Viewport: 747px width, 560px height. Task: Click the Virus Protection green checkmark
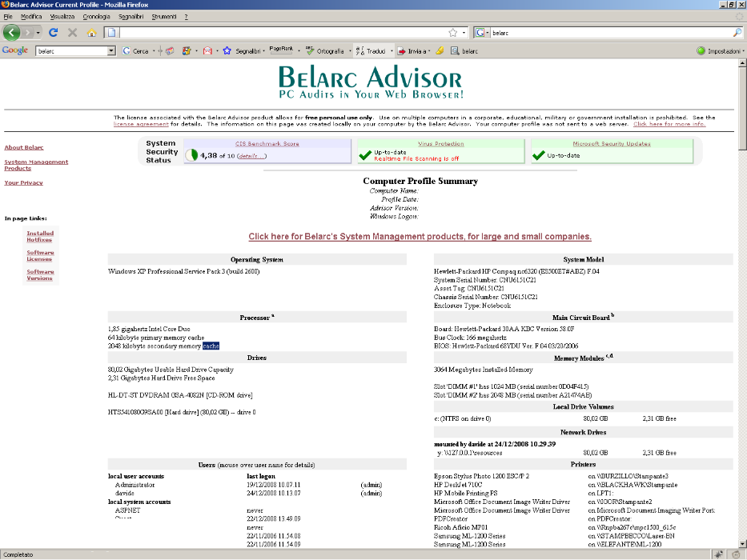[365, 155]
